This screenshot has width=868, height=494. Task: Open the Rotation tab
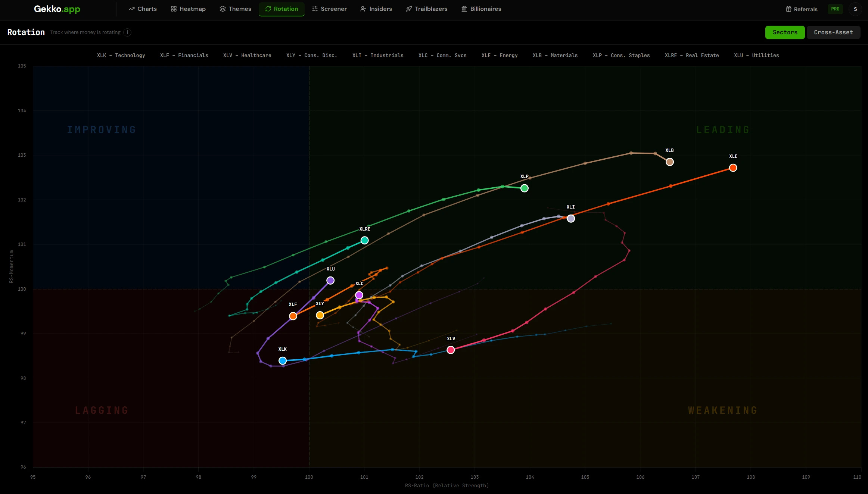coord(281,9)
